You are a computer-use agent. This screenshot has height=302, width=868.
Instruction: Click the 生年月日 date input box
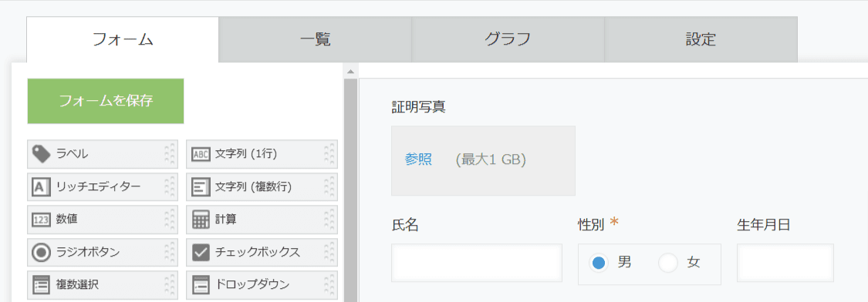pyautogui.click(x=785, y=263)
